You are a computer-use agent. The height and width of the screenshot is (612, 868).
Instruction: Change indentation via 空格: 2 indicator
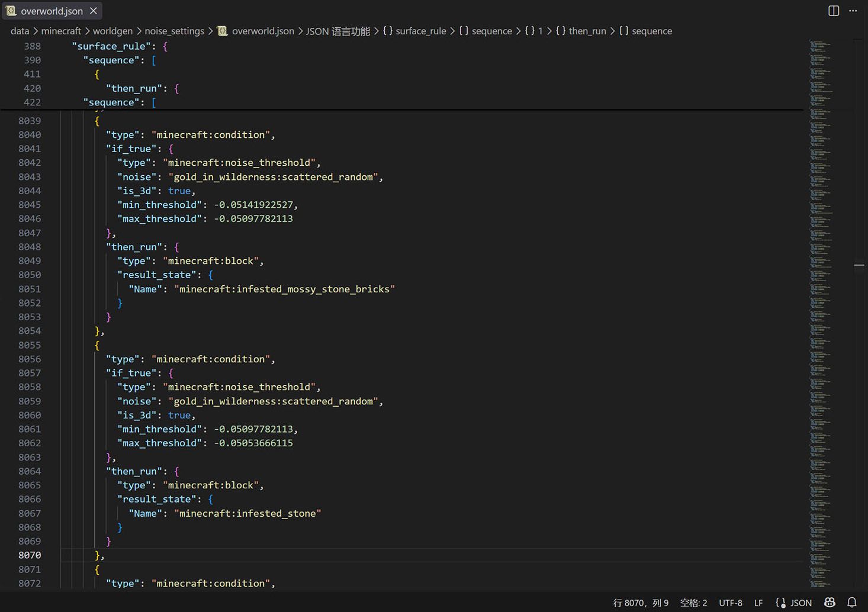[693, 603]
